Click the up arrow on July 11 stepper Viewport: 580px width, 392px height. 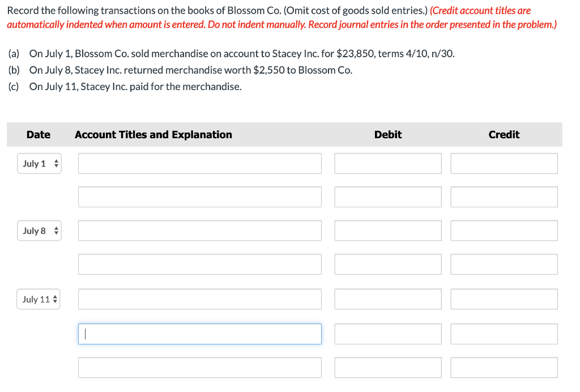[x=55, y=297]
